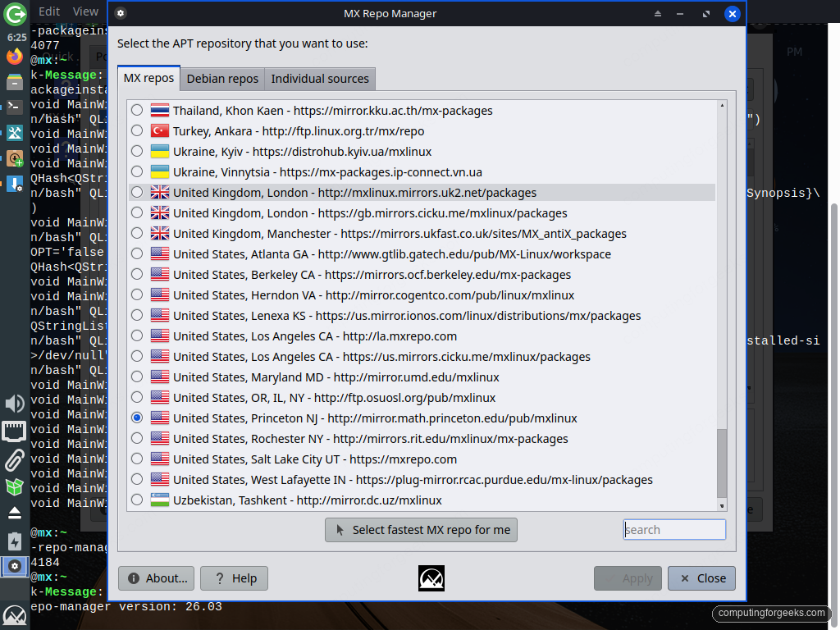Image resolution: width=840 pixels, height=630 pixels.
Task: Choose Ukraine, Kyiv distrohub mirror
Action: pyautogui.click(x=137, y=151)
